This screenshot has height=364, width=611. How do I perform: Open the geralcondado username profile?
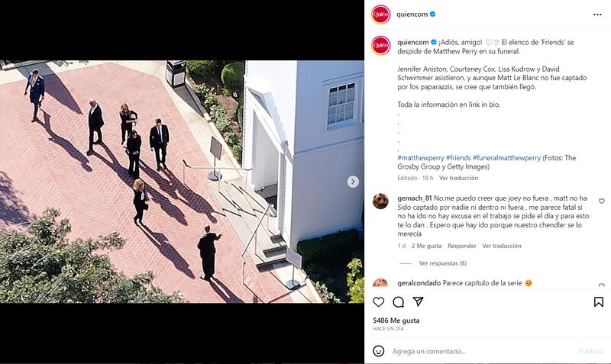[x=419, y=283]
